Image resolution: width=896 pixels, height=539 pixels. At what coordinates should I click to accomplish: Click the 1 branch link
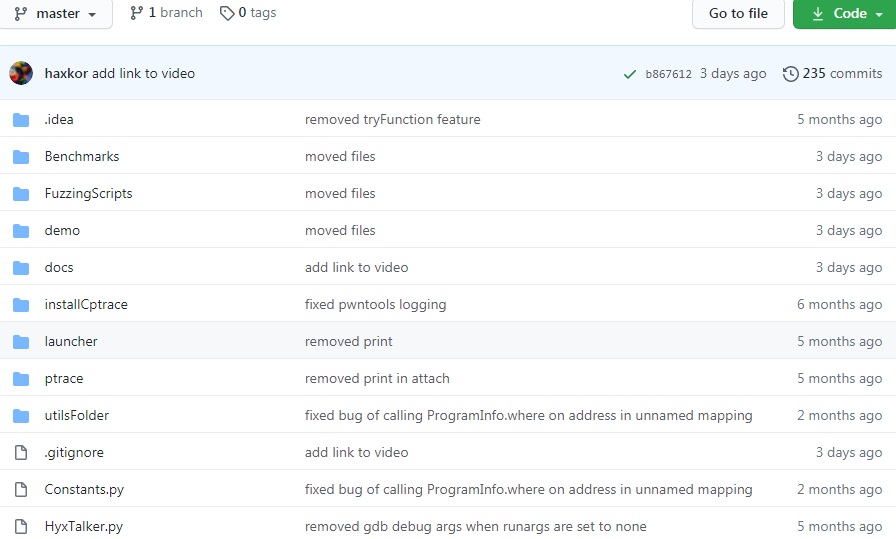pos(166,13)
